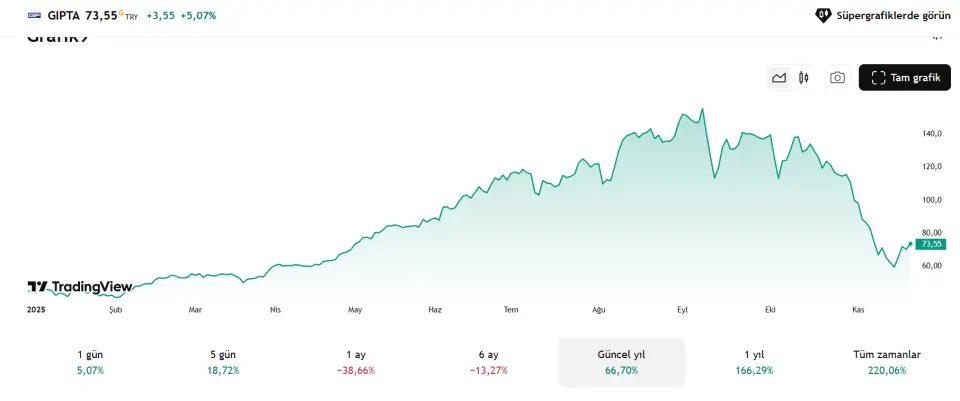Click the Eyl marker on time axis

click(683, 310)
